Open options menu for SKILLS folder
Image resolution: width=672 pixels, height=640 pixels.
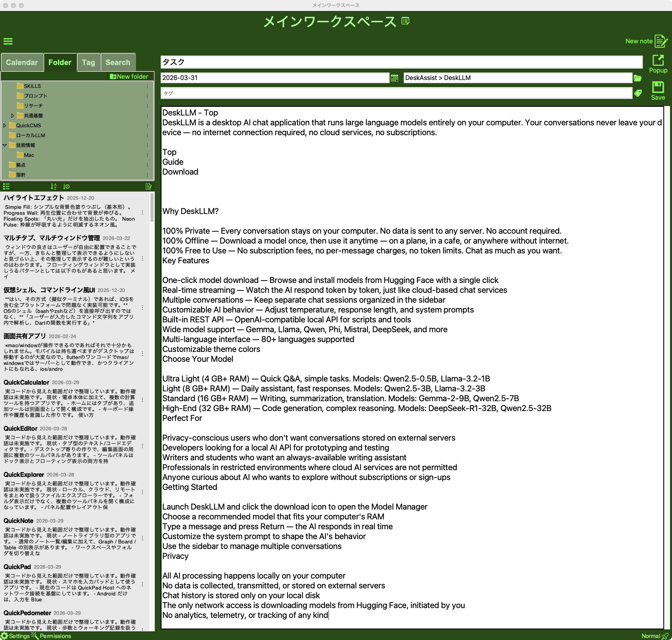pyautogui.click(x=147, y=86)
